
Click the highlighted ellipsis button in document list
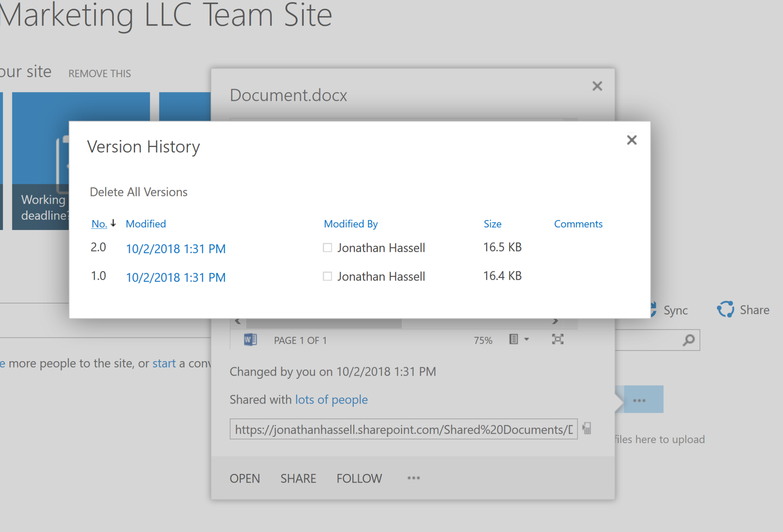643,399
